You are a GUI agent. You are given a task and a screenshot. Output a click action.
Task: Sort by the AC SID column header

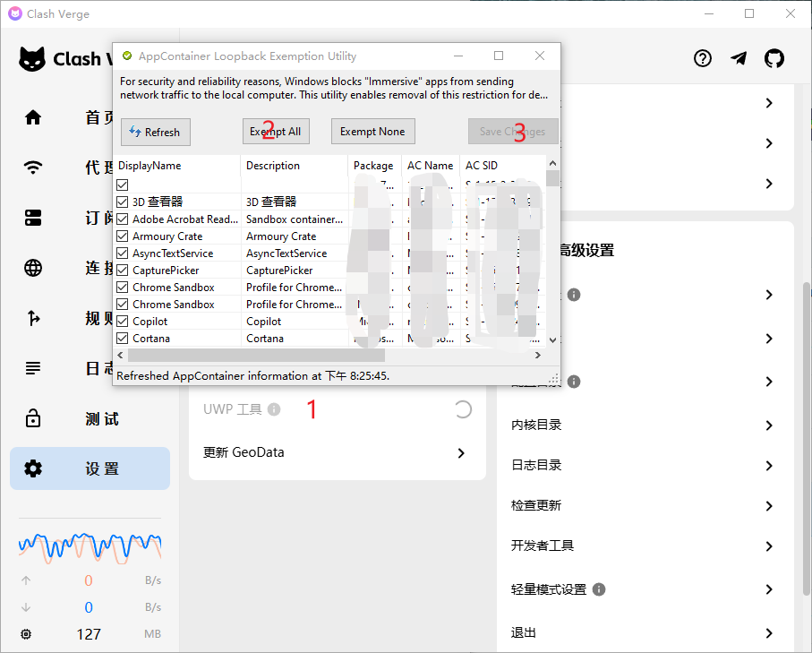(x=502, y=166)
